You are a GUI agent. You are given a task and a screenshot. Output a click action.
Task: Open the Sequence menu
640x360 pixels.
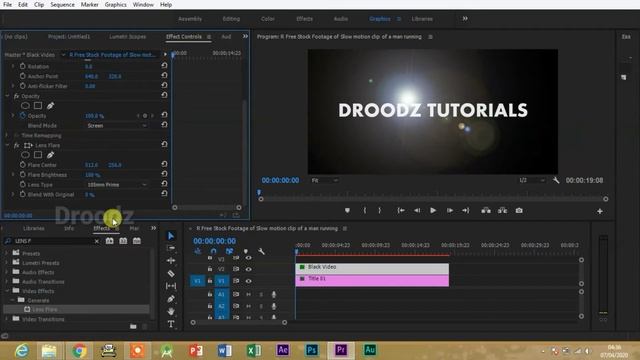62,4
